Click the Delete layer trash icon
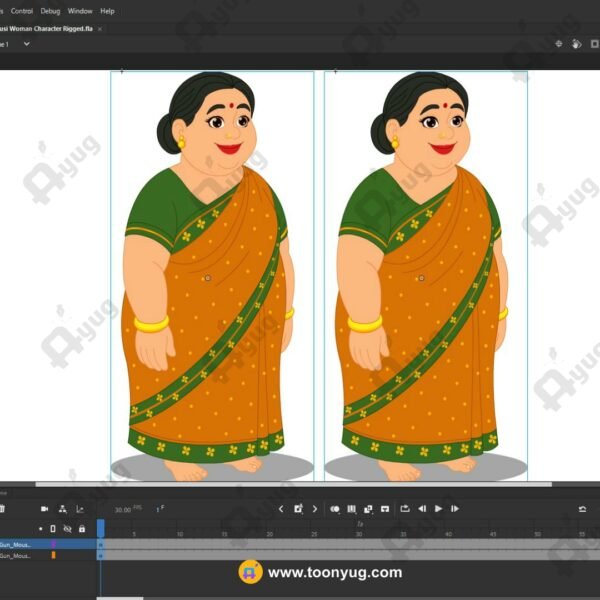This screenshot has width=600, height=600. tap(2, 509)
